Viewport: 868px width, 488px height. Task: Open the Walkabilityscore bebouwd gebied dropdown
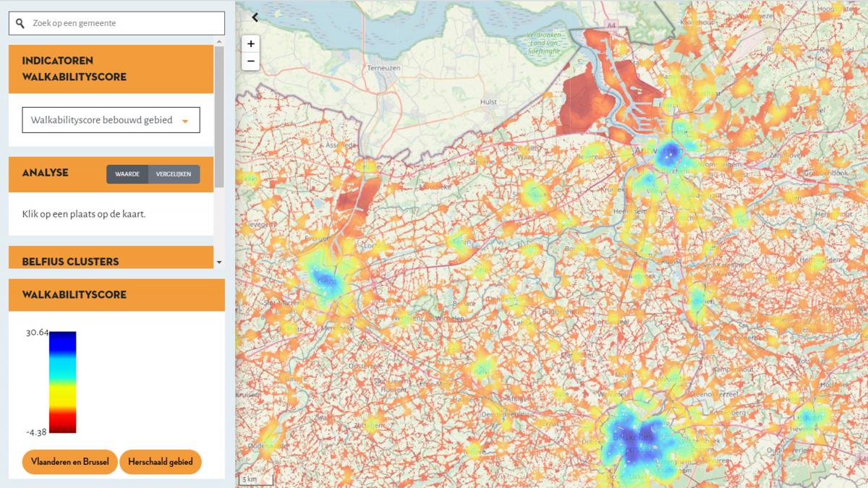tap(111, 120)
